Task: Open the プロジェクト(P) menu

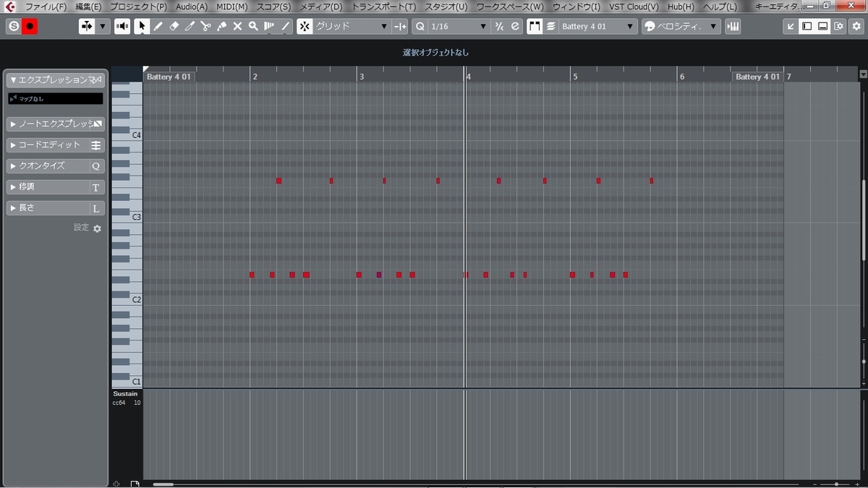Action: pos(137,7)
